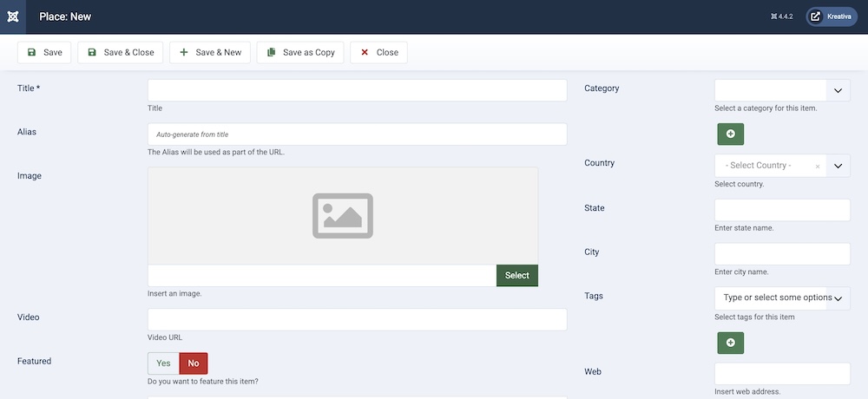Click Save & New in toolbar
Screen dimensions: 868x399
click(210, 53)
